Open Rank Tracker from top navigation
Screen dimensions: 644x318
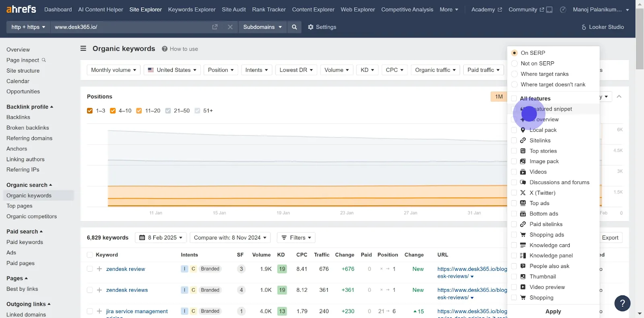click(269, 9)
